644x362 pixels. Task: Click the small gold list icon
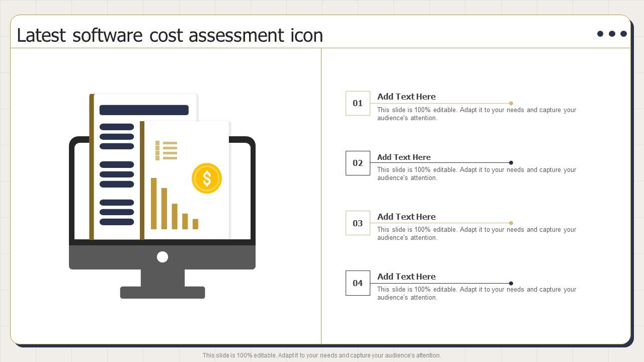[167, 150]
